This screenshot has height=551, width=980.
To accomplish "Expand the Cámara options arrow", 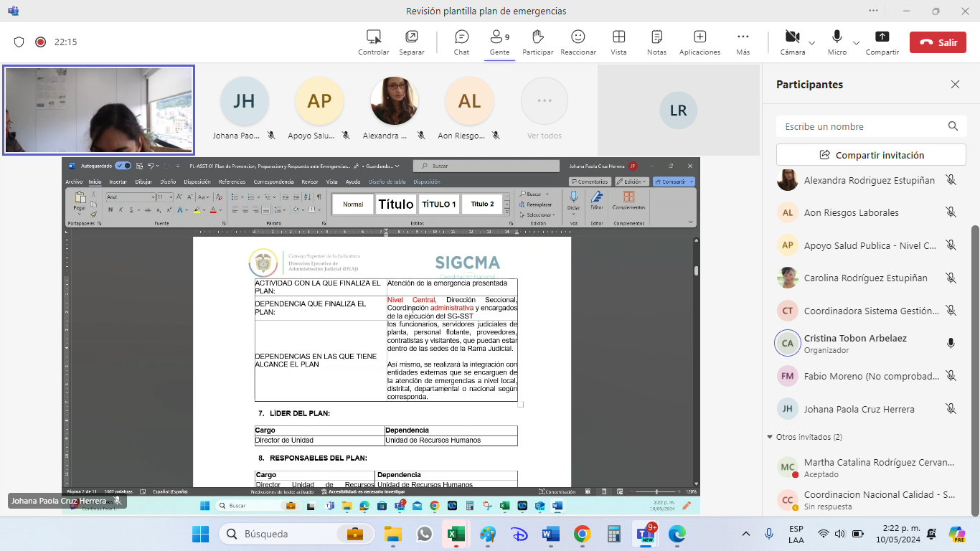I will (x=811, y=43).
